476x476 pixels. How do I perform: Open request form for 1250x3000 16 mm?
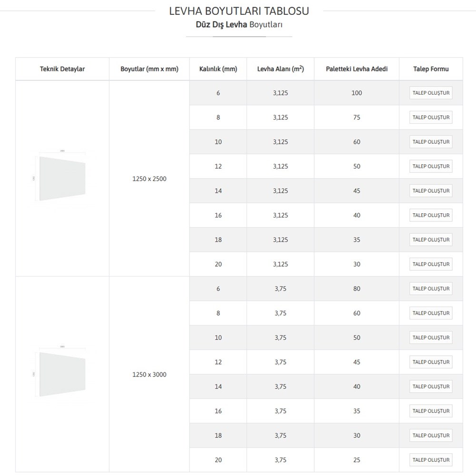431,411
